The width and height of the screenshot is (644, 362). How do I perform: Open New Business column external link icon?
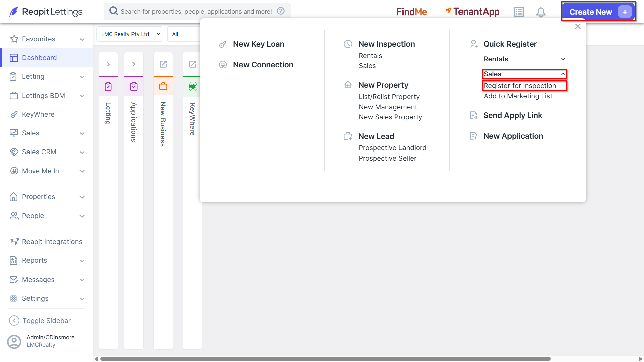click(x=163, y=64)
